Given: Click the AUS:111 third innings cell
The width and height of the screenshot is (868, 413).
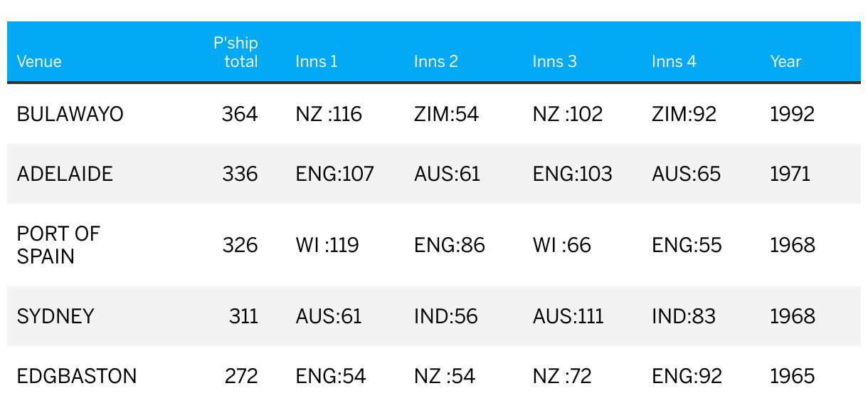Looking at the screenshot, I should (x=568, y=316).
